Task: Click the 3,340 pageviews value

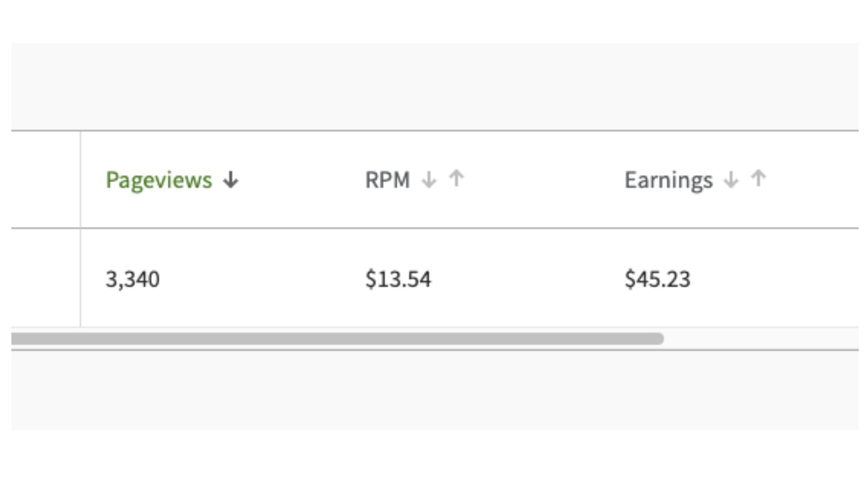Action: (132, 279)
